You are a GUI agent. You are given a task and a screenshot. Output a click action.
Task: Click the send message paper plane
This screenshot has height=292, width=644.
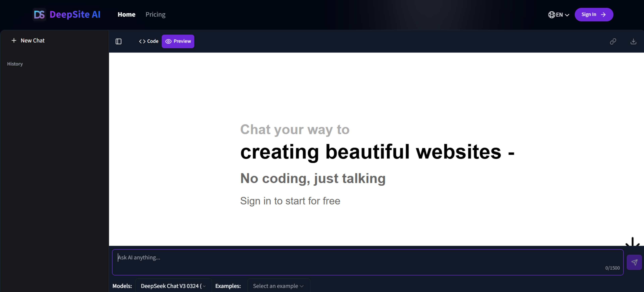click(634, 262)
